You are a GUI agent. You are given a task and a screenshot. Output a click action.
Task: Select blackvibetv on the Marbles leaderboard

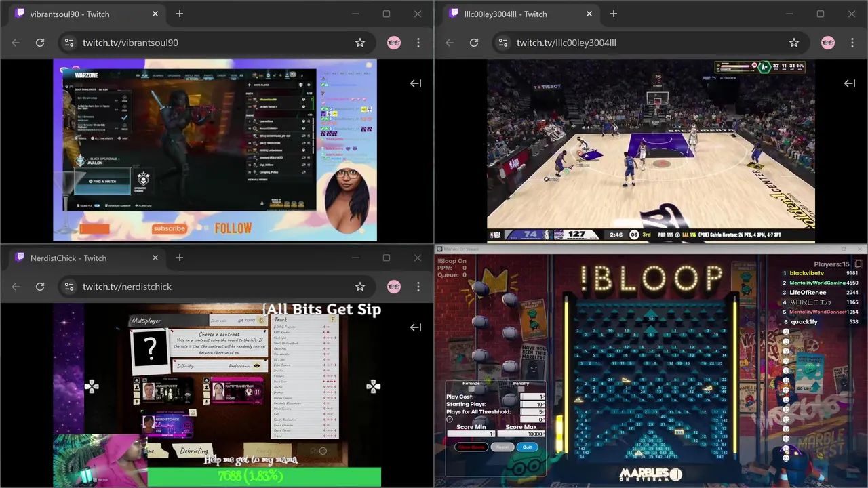point(806,273)
